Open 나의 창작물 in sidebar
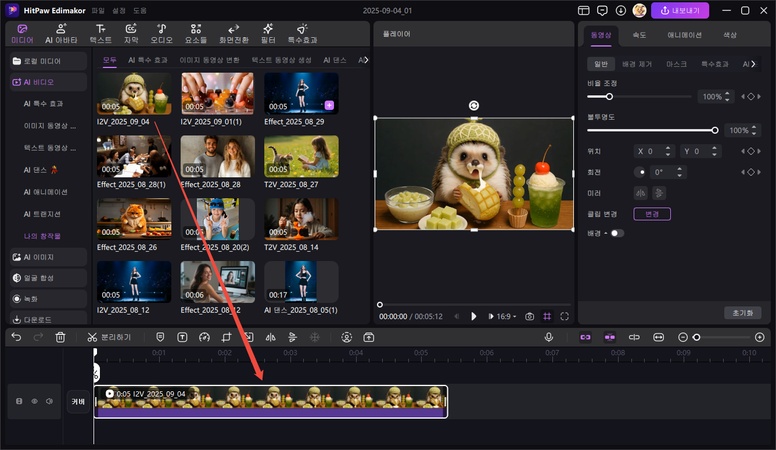This screenshot has height=450, width=776. (x=42, y=236)
